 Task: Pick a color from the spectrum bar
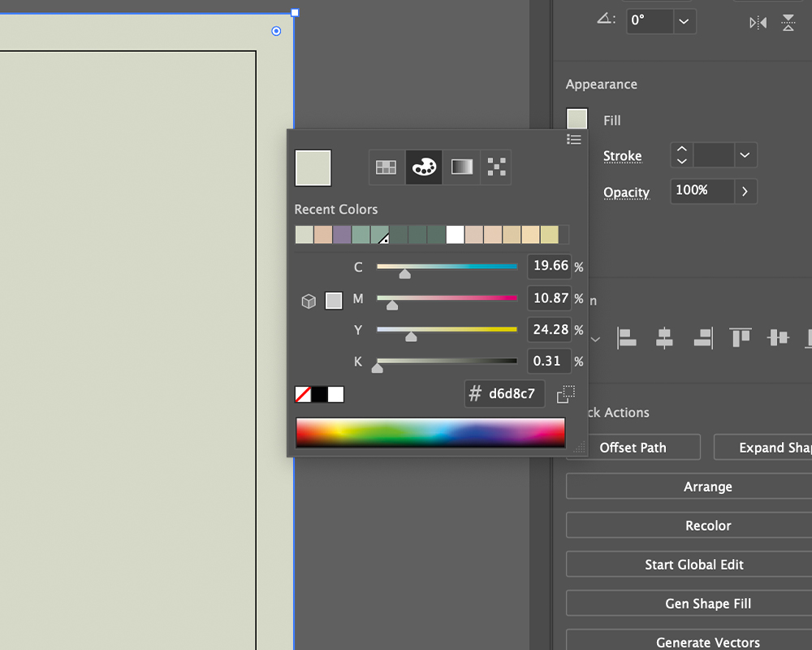click(x=430, y=432)
